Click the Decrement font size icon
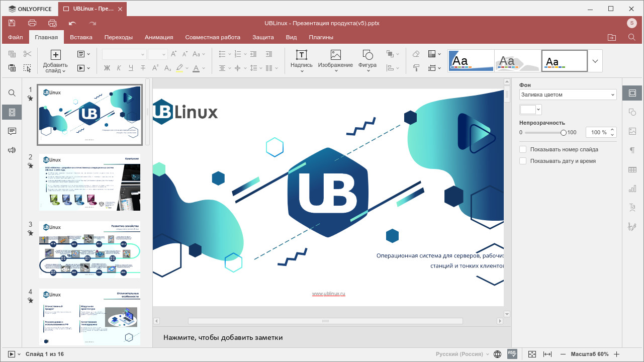The image size is (644, 362). tap(185, 54)
